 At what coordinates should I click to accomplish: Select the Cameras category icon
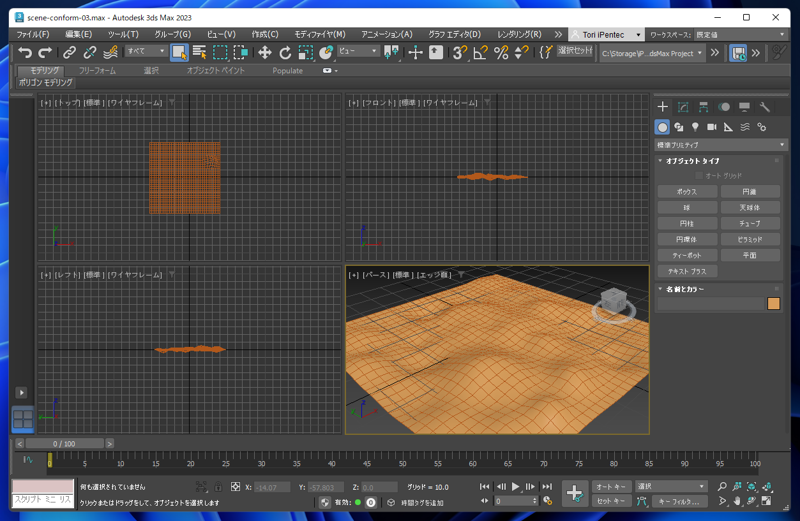tap(711, 127)
